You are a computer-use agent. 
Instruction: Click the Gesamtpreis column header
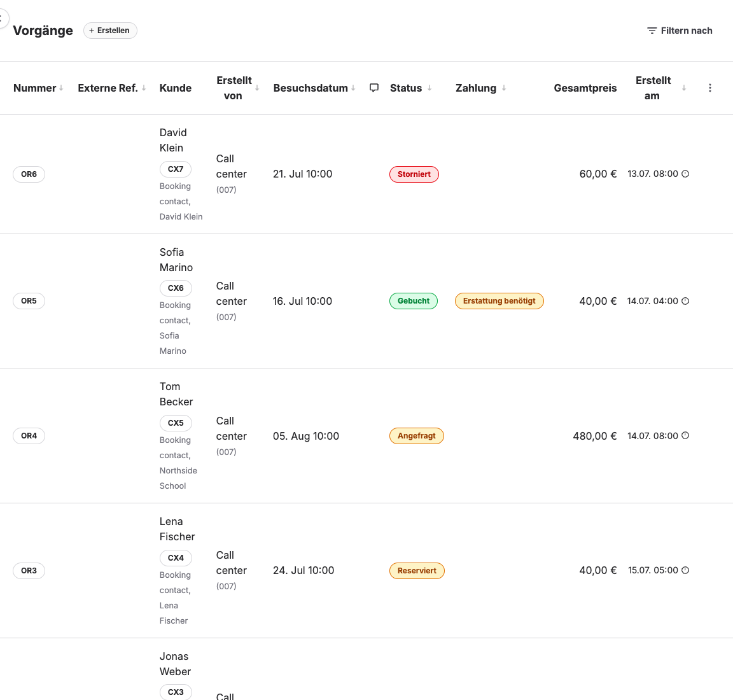pos(585,88)
